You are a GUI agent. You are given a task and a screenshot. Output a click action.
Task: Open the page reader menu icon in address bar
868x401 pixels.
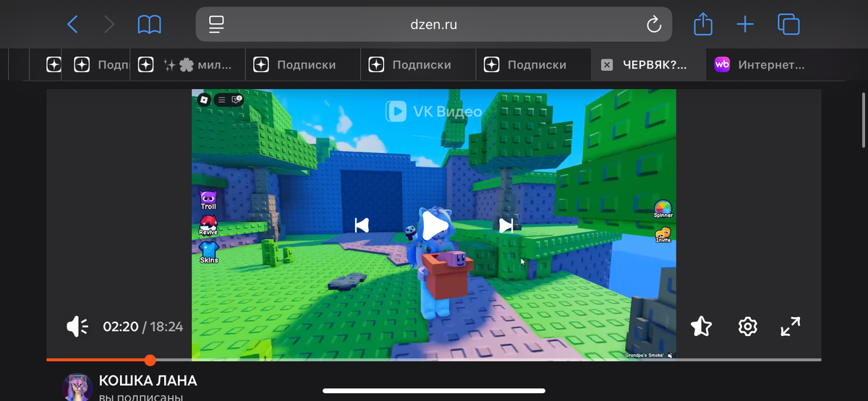pyautogui.click(x=216, y=25)
